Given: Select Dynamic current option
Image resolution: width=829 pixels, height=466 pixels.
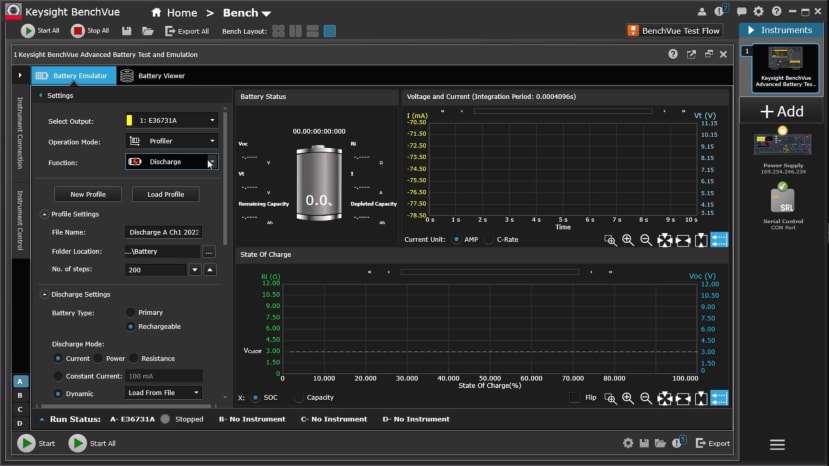Looking at the screenshot, I should (58, 394).
